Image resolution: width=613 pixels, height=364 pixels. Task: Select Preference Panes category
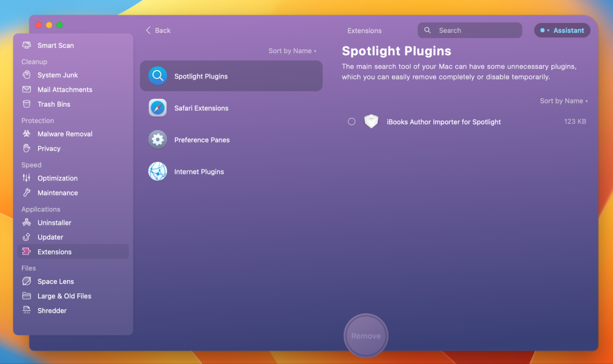point(231,140)
